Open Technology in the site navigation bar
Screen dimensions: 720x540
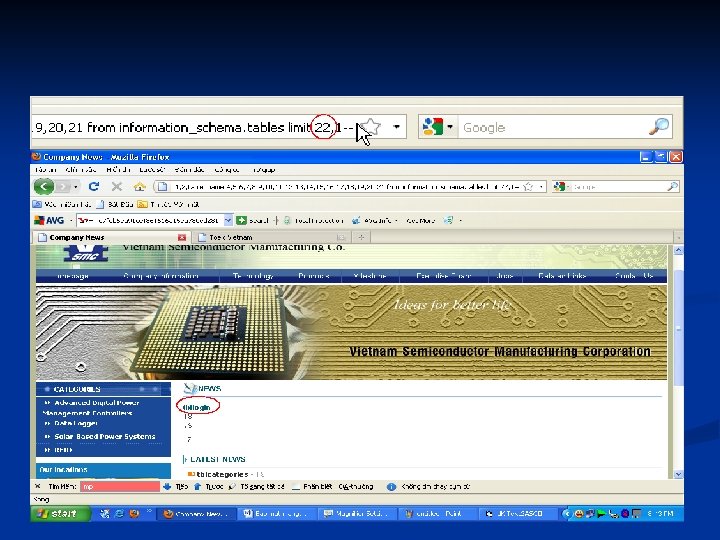pos(253,276)
